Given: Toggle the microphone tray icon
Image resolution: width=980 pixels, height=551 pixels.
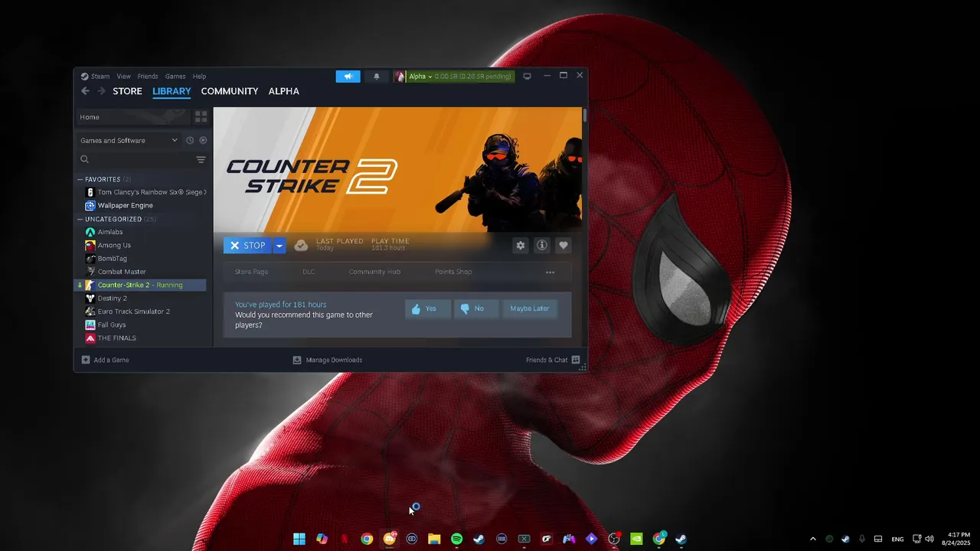Looking at the screenshot, I should pos(862,539).
